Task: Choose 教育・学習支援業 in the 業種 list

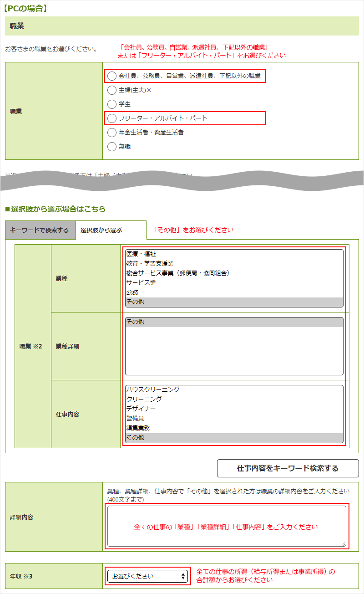Action: (x=150, y=264)
